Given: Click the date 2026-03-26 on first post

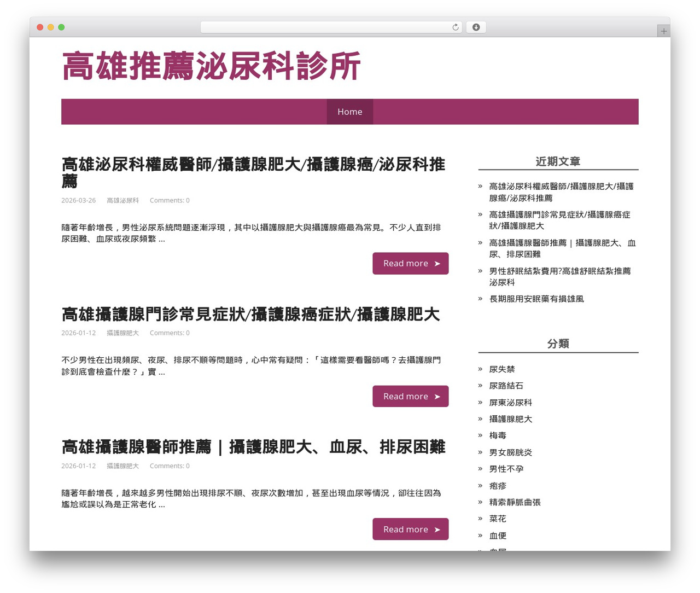Looking at the screenshot, I should 78,200.
